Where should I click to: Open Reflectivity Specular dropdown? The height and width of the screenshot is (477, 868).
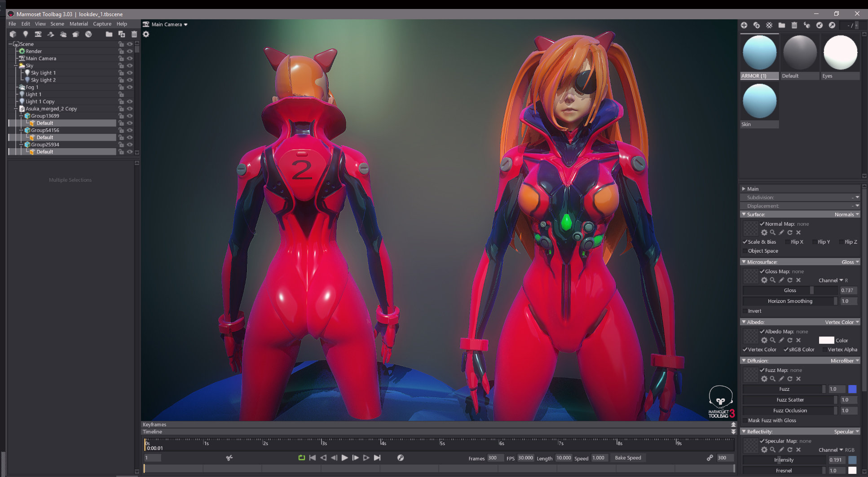846,432
